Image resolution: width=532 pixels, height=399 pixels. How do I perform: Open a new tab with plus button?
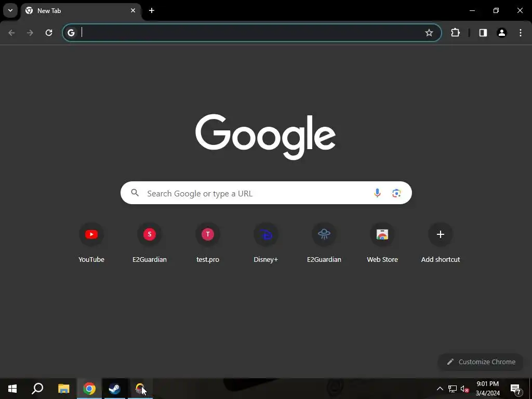pyautogui.click(x=152, y=10)
